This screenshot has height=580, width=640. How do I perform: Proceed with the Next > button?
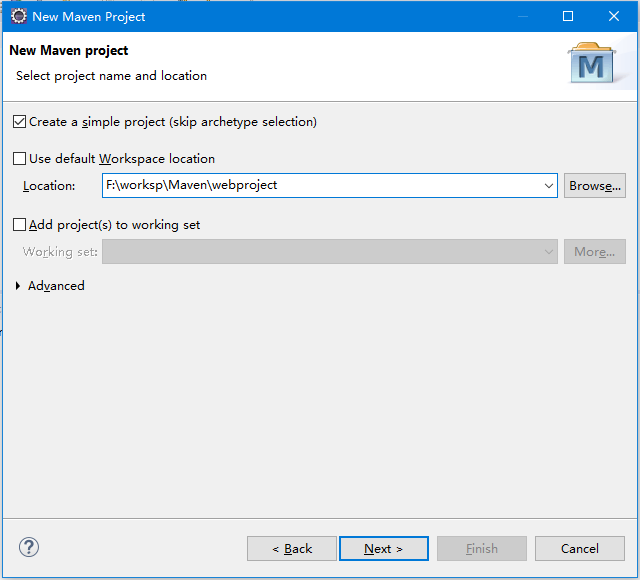384,549
